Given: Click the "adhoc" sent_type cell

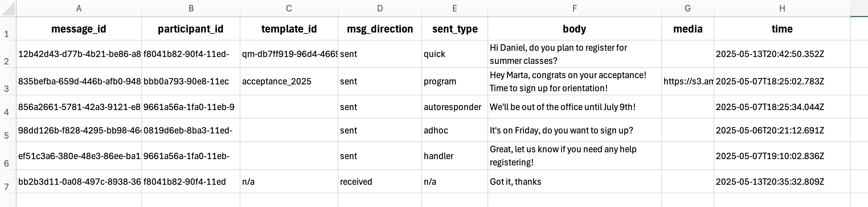Looking at the screenshot, I should click(454, 131).
